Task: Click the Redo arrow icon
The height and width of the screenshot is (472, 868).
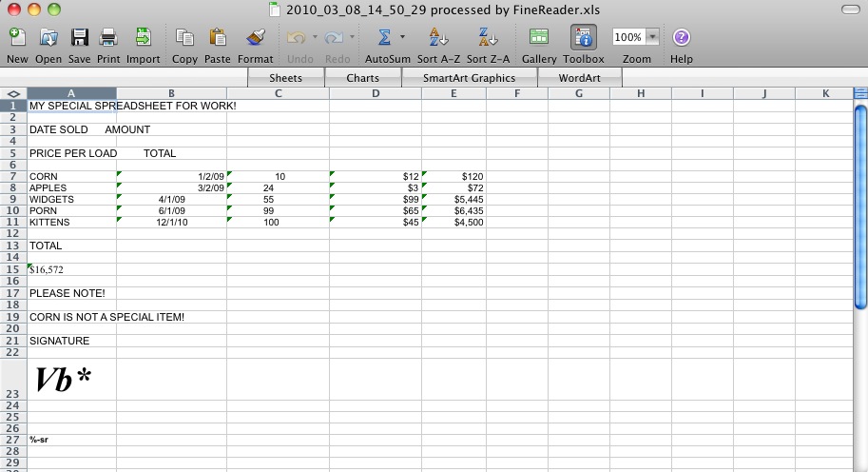Action: tap(334, 38)
